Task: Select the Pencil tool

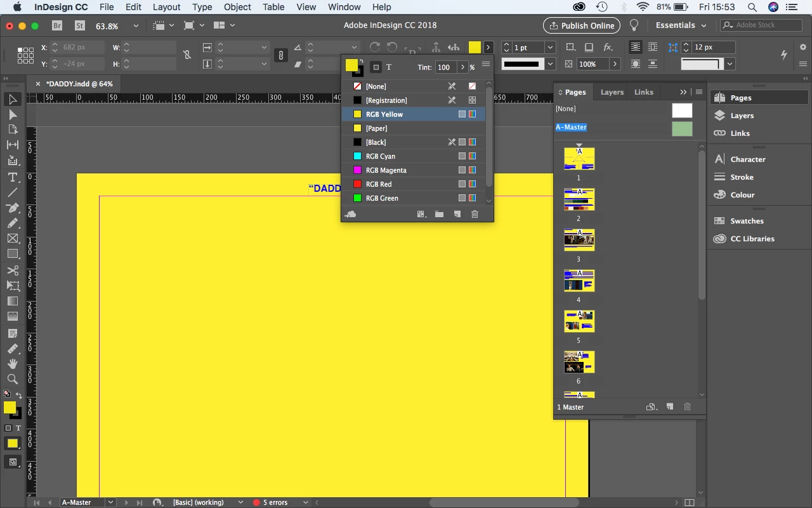Action: point(12,223)
